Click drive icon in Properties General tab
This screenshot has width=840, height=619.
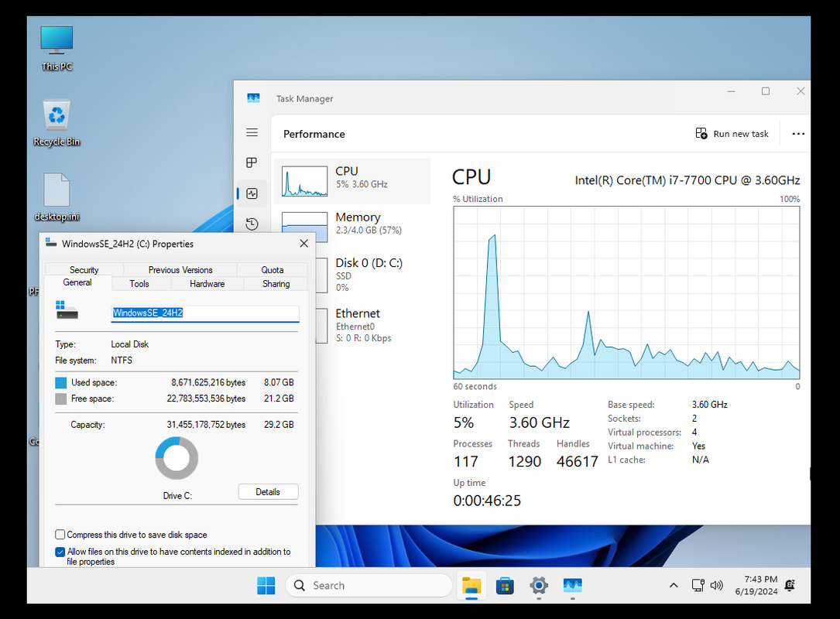pos(67,310)
